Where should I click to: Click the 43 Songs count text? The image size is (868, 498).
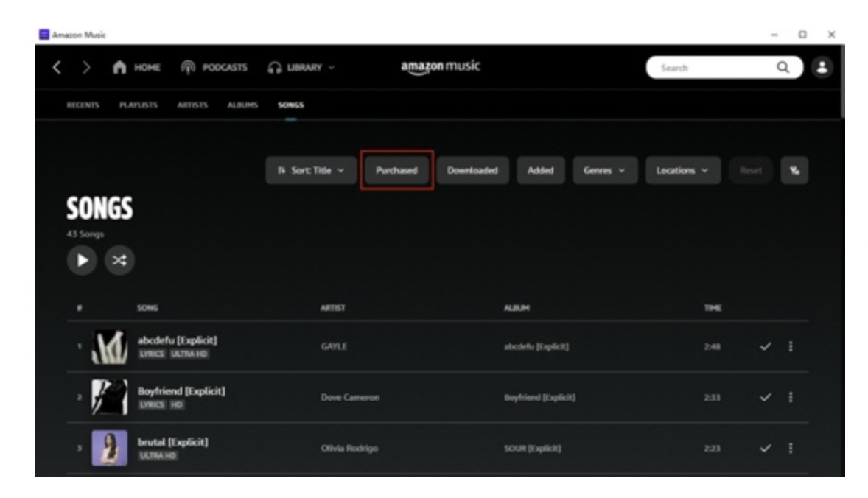85,234
